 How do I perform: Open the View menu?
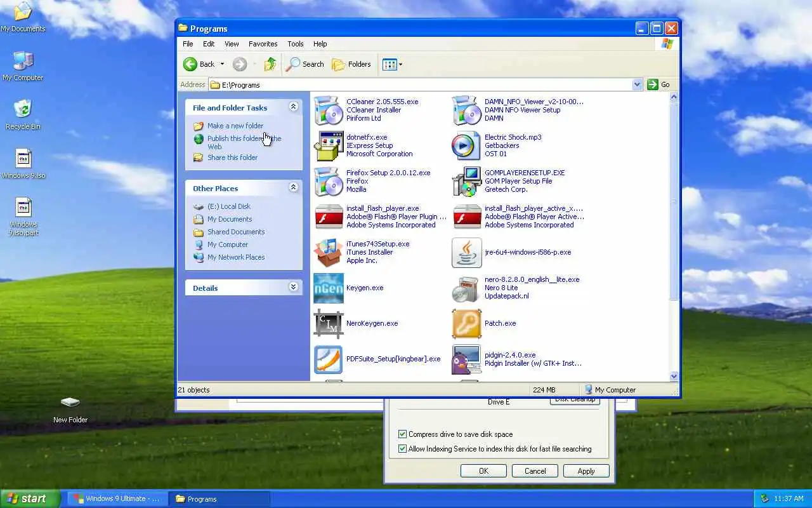pos(232,44)
